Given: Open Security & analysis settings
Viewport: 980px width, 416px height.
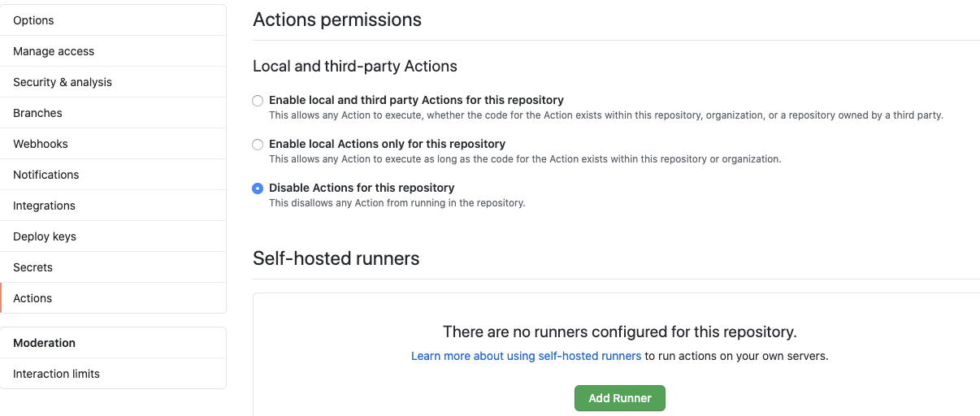Looking at the screenshot, I should point(63,82).
